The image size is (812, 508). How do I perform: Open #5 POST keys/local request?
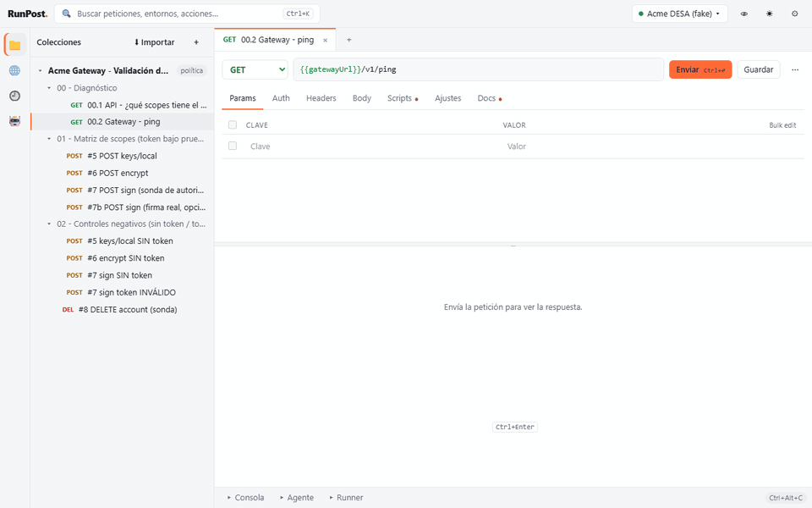[122, 156]
